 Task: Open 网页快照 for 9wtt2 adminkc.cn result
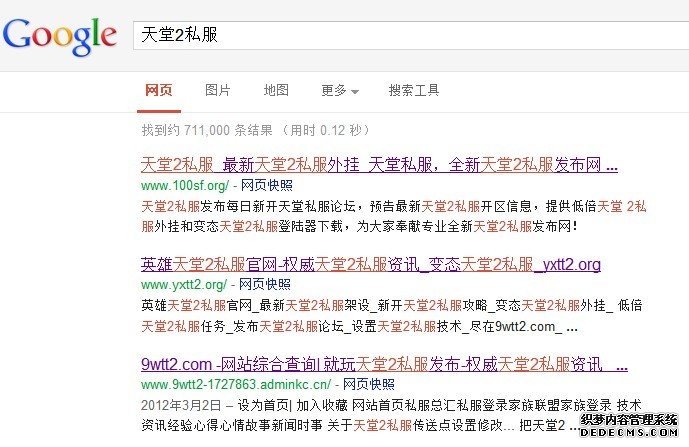tap(369, 385)
